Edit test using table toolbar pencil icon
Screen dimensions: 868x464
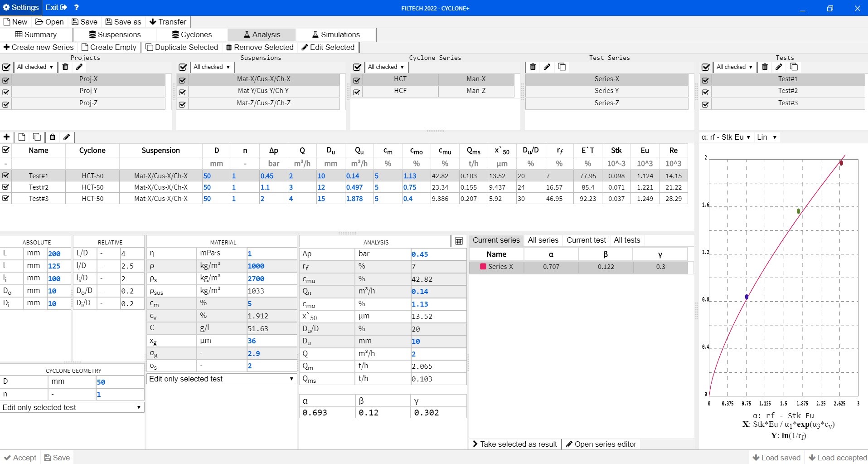(67, 137)
